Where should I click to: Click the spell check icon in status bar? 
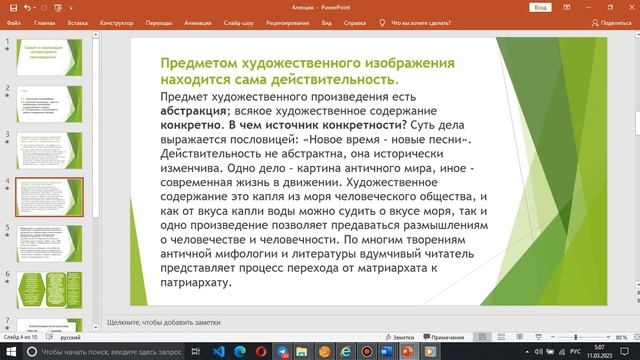pos(49,337)
